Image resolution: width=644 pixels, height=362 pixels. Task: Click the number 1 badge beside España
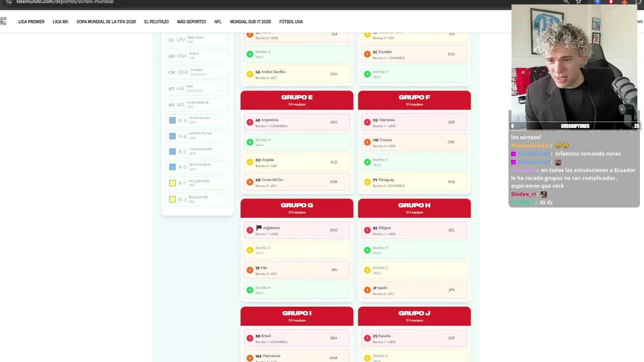click(x=367, y=338)
